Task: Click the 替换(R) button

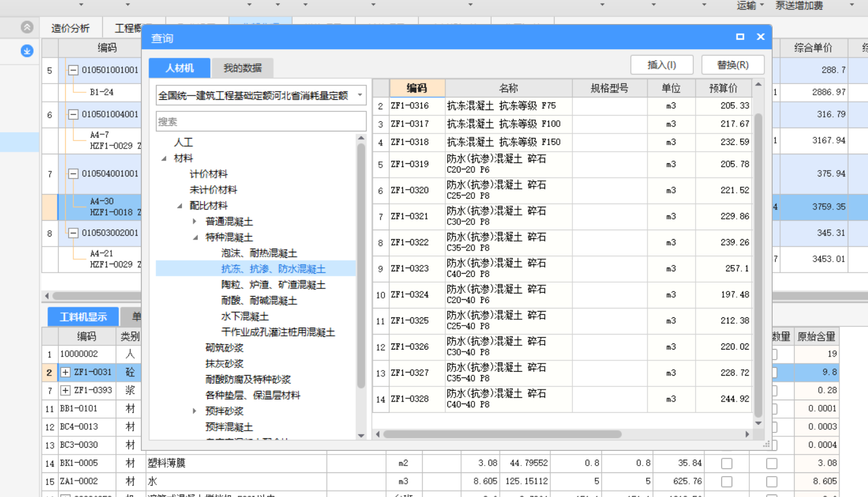Action: pyautogui.click(x=733, y=65)
